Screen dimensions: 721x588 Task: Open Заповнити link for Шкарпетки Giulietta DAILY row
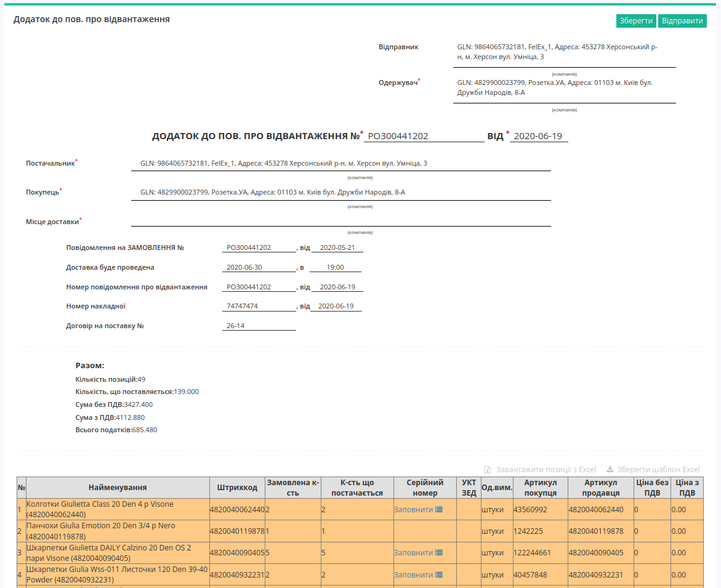[413, 553]
